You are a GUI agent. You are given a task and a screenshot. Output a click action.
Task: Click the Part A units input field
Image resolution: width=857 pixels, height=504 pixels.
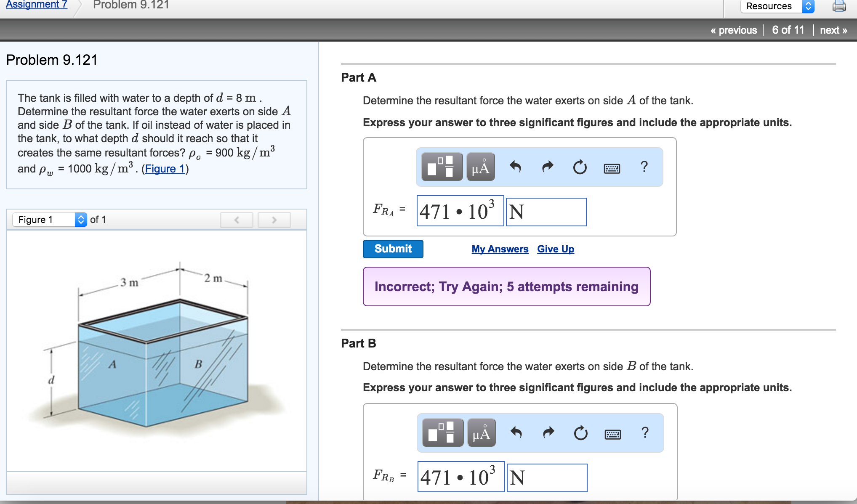[546, 212]
